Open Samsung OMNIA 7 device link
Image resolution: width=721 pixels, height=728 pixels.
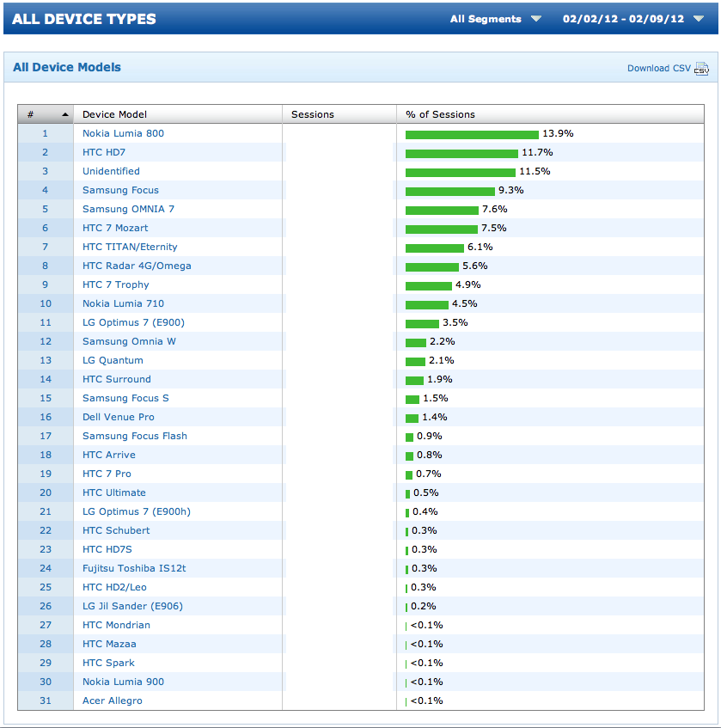point(128,209)
